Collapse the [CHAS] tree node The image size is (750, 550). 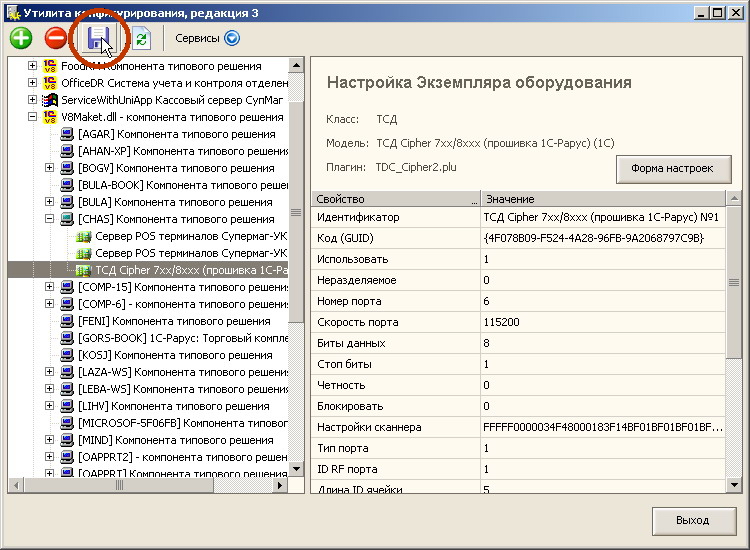50,219
